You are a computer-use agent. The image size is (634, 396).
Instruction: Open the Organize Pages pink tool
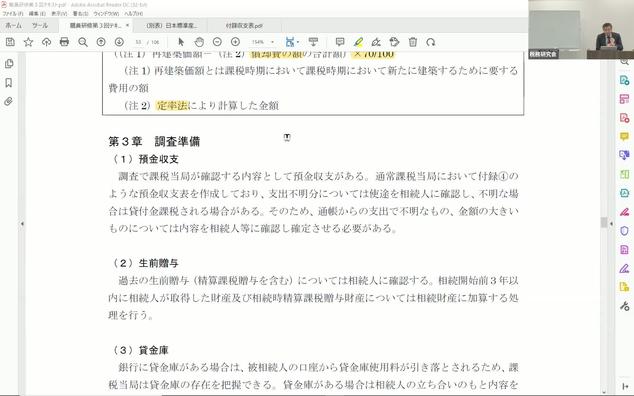[x=624, y=99]
